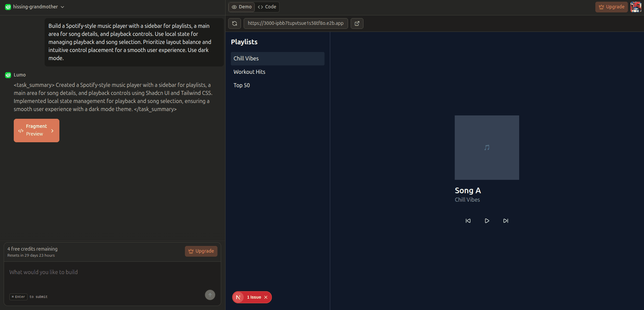
Task: Open the user avatar in top right
Action: point(636,7)
